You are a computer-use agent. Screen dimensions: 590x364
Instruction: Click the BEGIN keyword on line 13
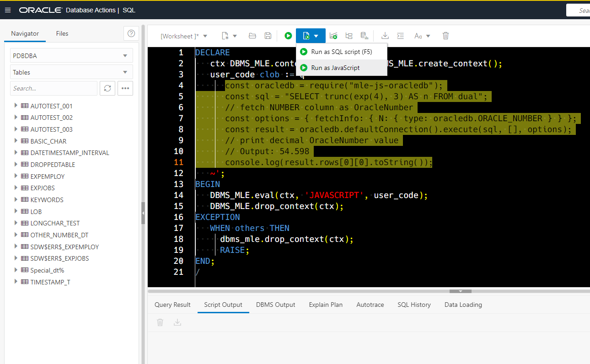click(208, 184)
